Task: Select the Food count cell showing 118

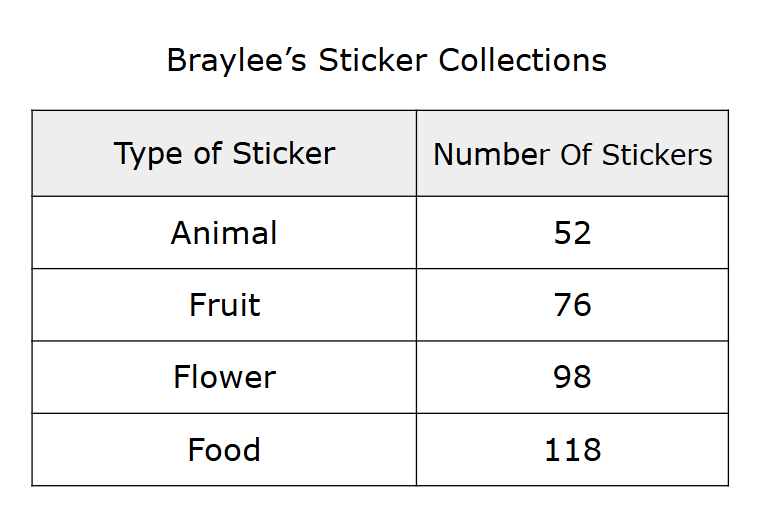Action: (x=572, y=450)
